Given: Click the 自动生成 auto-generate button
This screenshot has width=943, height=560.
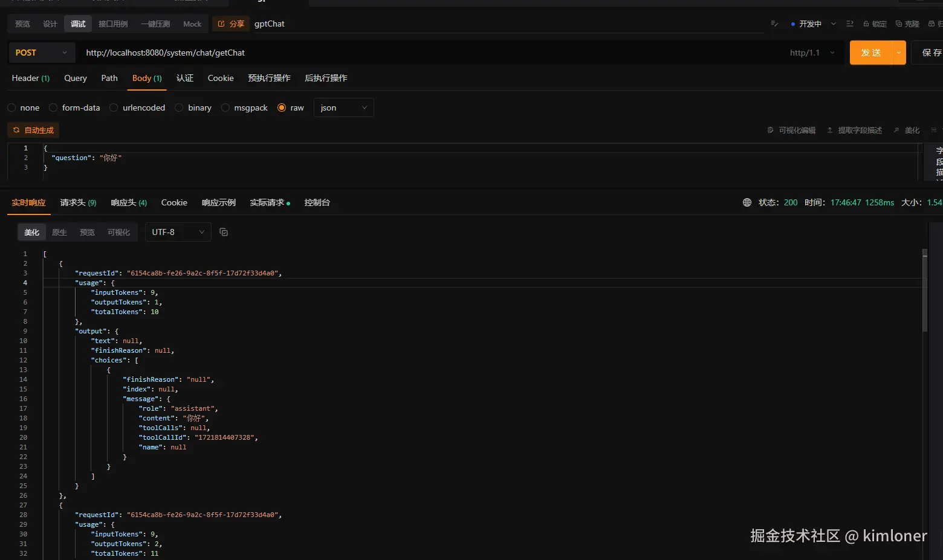Looking at the screenshot, I should point(33,130).
